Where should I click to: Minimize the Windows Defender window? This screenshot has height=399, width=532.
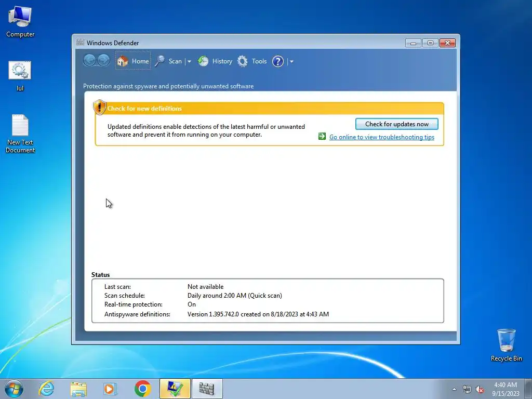pyautogui.click(x=413, y=43)
